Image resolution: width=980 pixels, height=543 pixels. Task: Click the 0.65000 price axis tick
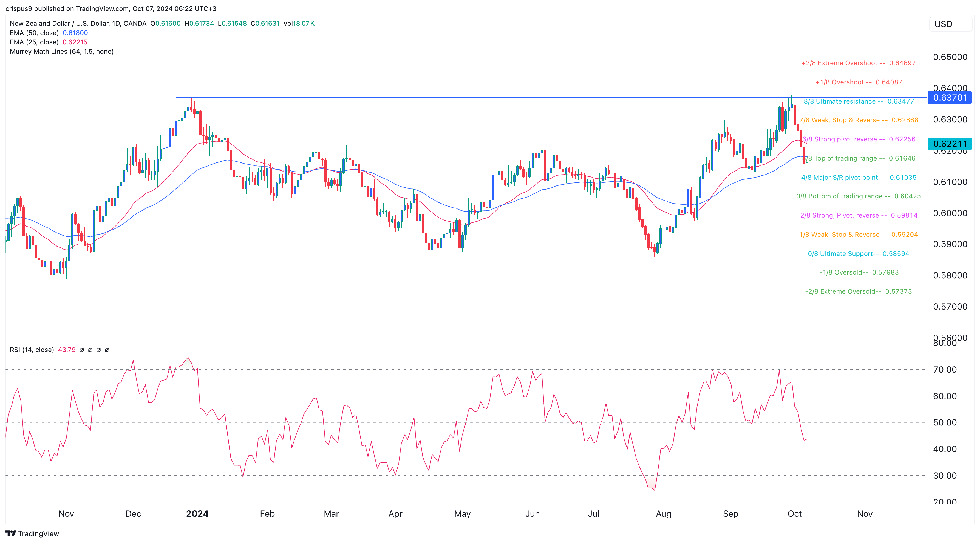[x=950, y=57]
